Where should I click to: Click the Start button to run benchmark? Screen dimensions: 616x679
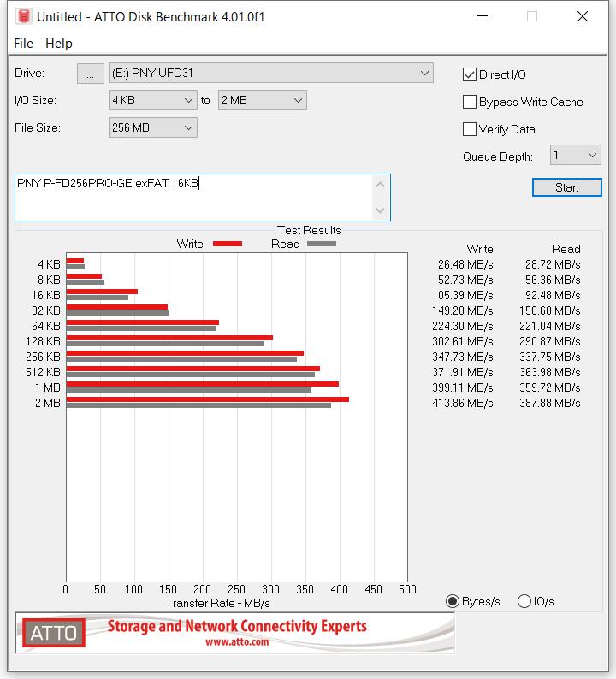(x=566, y=187)
